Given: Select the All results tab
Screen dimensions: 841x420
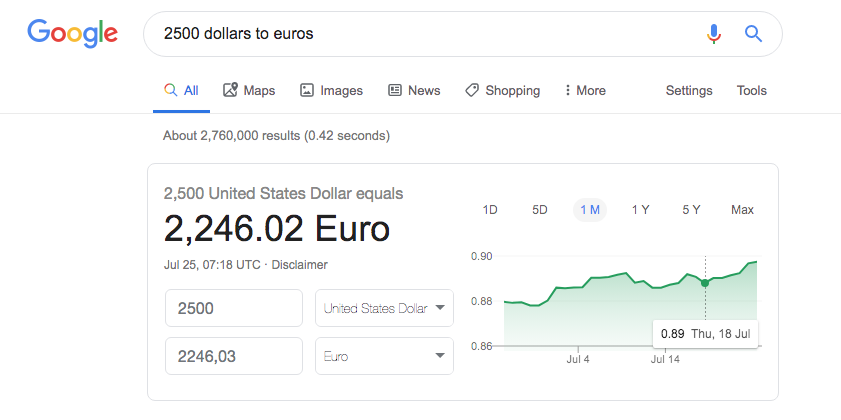Looking at the screenshot, I should [181, 91].
